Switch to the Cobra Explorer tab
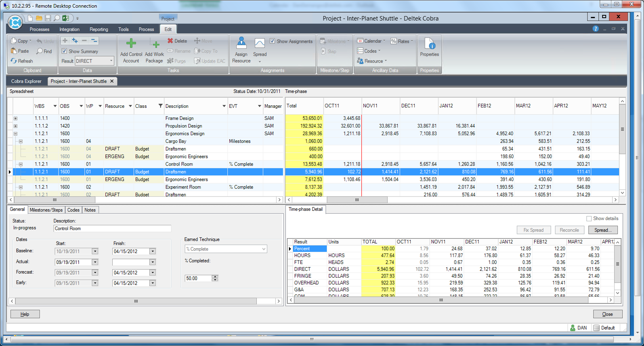 (26, 81)
